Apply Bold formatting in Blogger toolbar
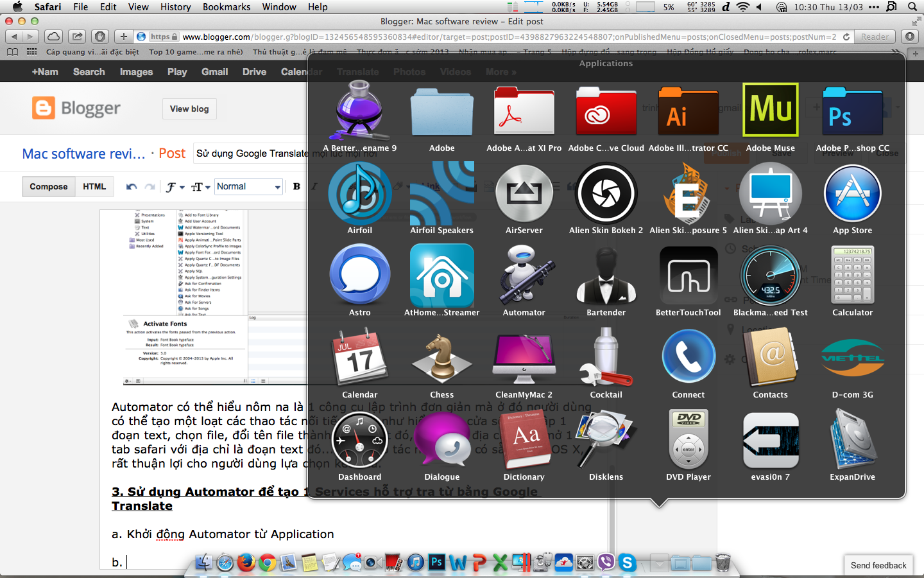924x578 pixels. click(x=296, y=186)
